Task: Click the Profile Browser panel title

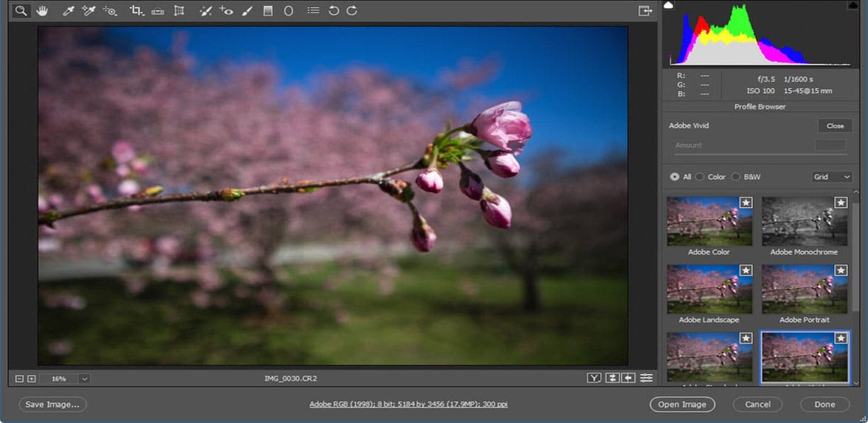Action: coord(760,106)
